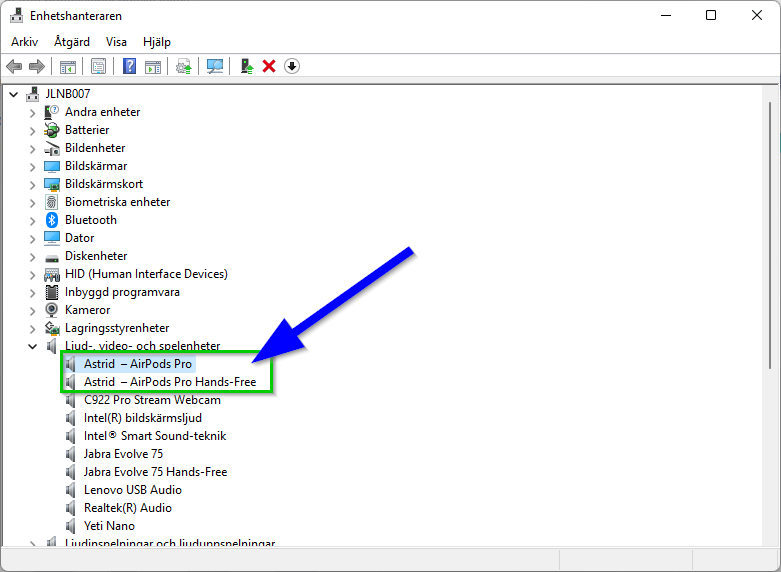
Task: Click the red X uninstall device icon
Action: click(269, 66)
